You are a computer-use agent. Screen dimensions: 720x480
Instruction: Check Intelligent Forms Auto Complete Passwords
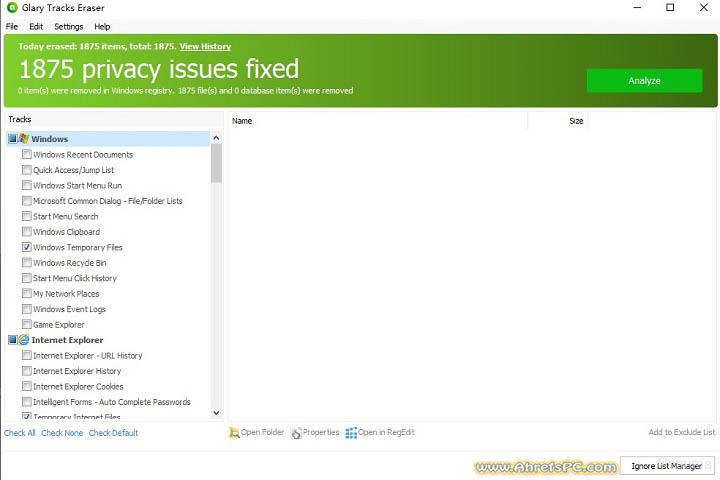(x=27, y=402)
